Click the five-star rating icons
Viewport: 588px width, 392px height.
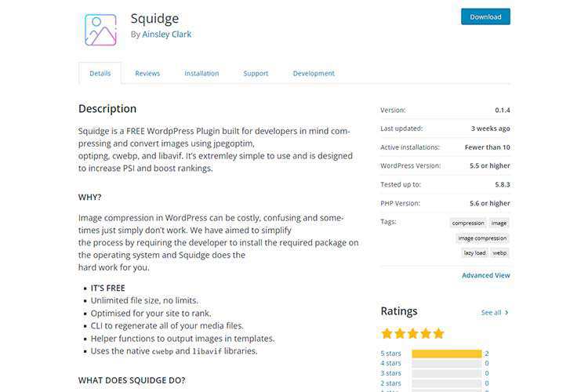click(x=412, y=333)
